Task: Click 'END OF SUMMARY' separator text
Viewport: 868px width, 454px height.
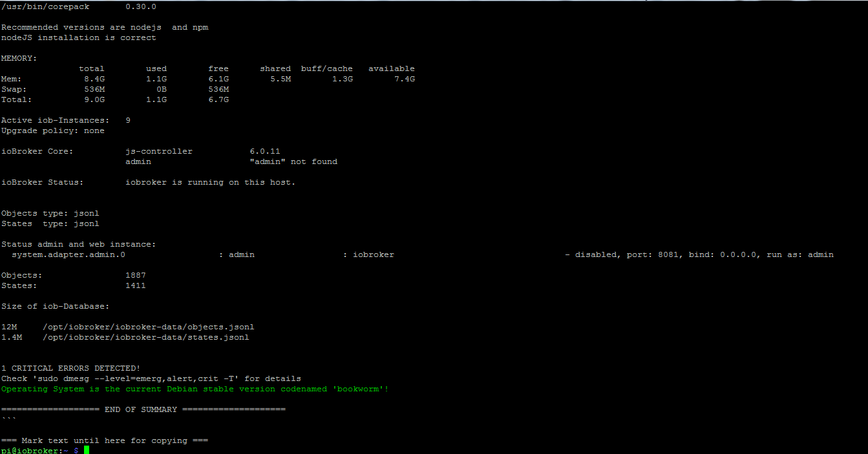Action: click(141, 409)
